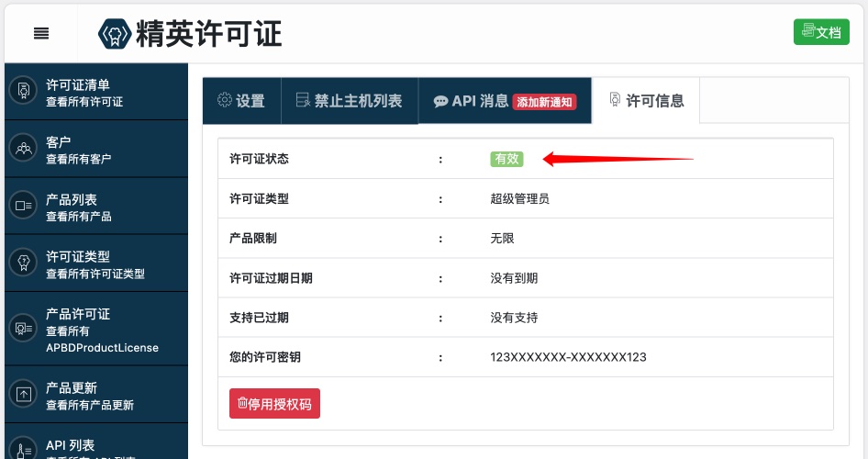Screen dimensions: 868x459
Task: Open 许可证类型 in the sidebar
Action: pyautogui.click(x=95, y=264)
